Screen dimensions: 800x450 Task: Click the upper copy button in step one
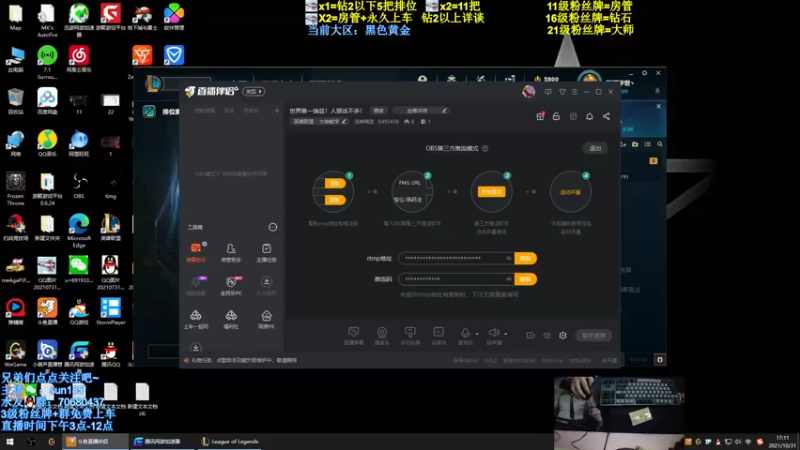tap(335, 183)
